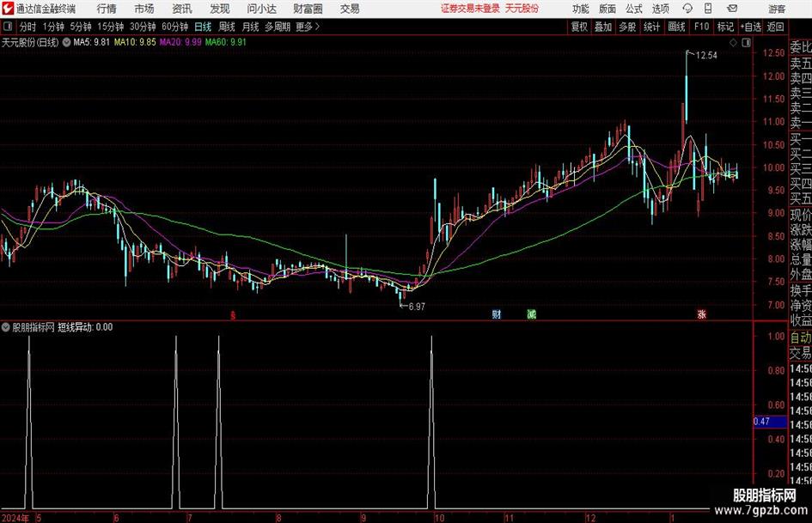This screenshot has width=812, height=523.
Task: Open the 市场 menu
Action: 144,9
